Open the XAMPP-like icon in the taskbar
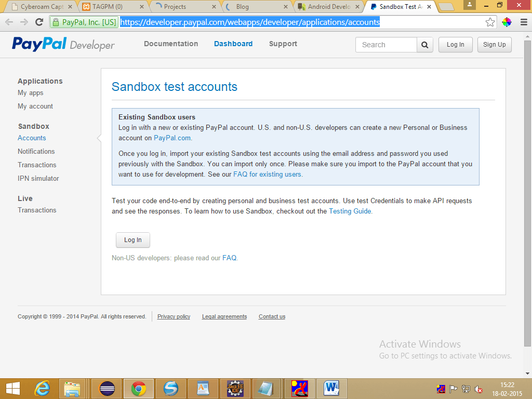532x399 pixels. coord(300,389)
